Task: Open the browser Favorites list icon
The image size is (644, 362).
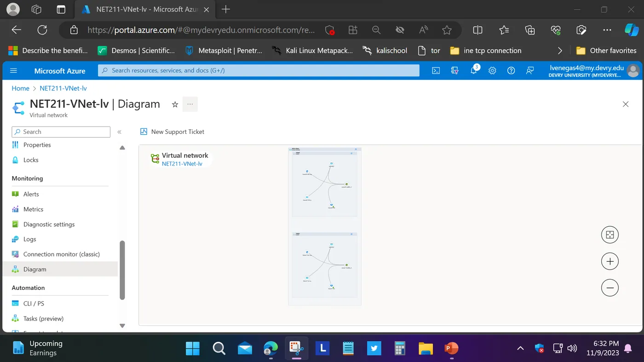Action: [x=504, y=30]
